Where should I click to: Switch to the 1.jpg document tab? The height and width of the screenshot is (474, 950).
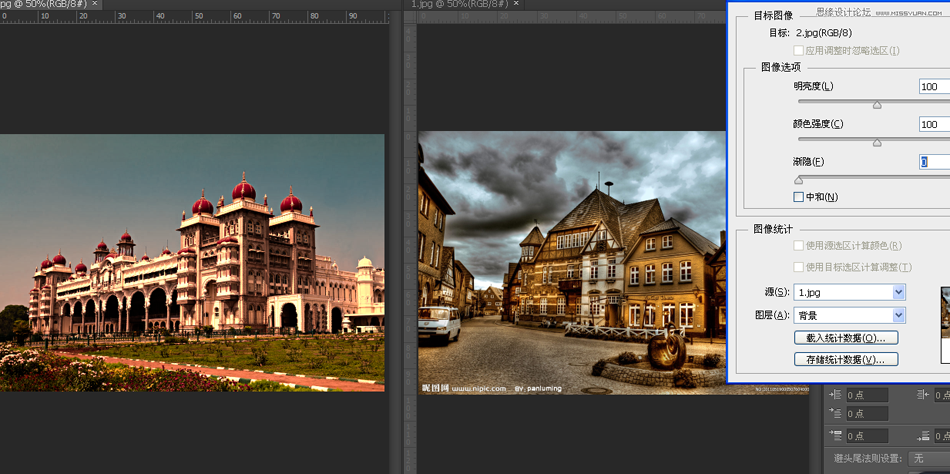pos(460,4)
